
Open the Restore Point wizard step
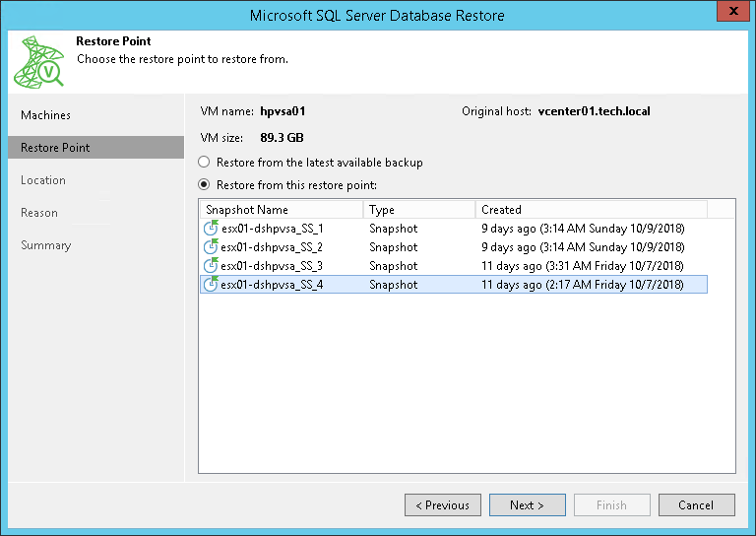[x=95, y=147]
